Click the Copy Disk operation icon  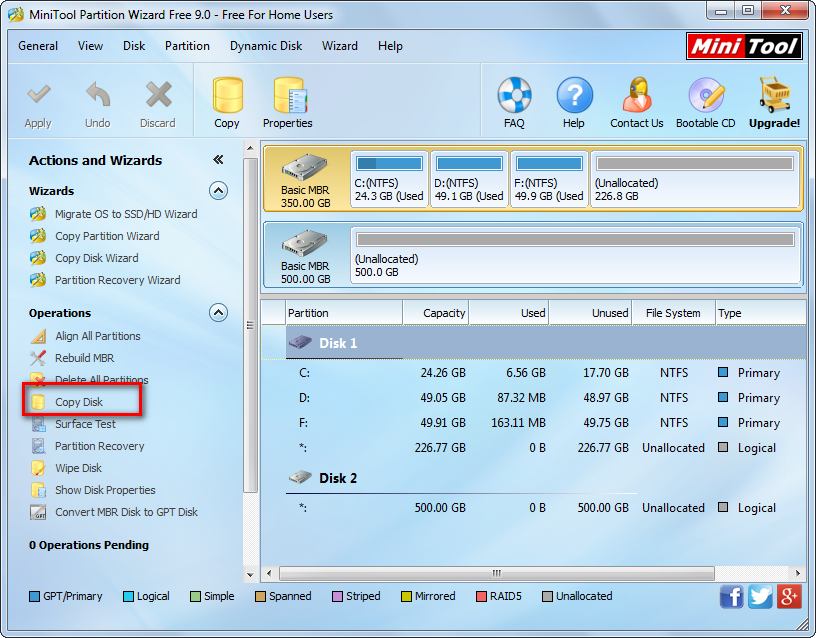(38, 402)
